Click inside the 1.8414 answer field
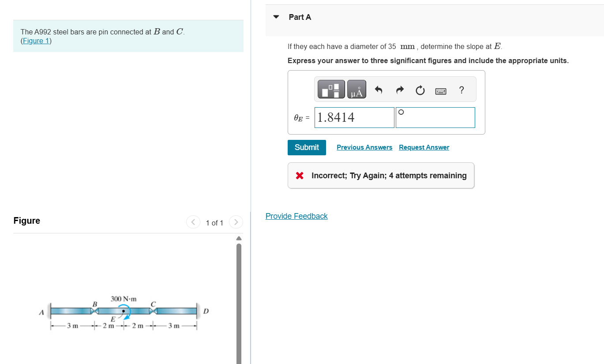 tap(354, 117)
